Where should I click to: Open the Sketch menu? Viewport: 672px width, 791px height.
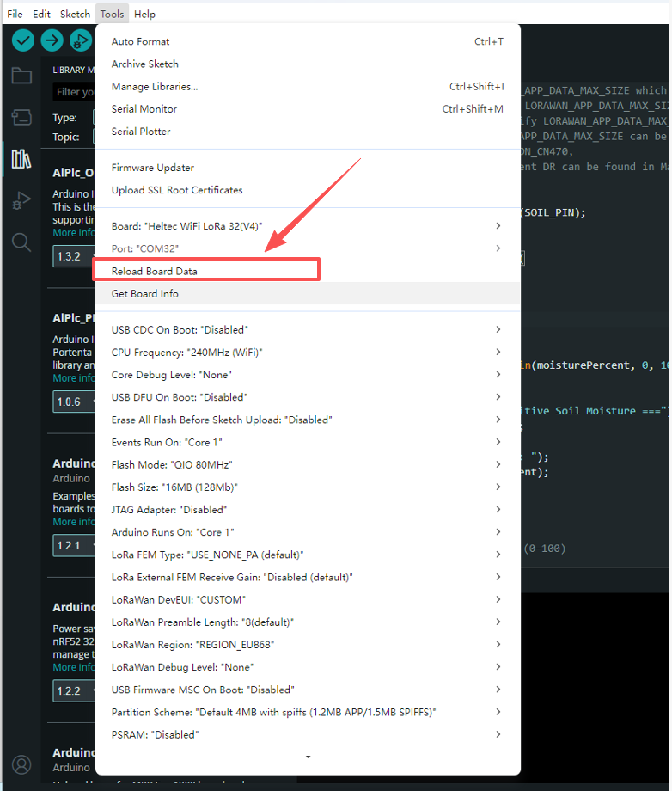(75, 14)
